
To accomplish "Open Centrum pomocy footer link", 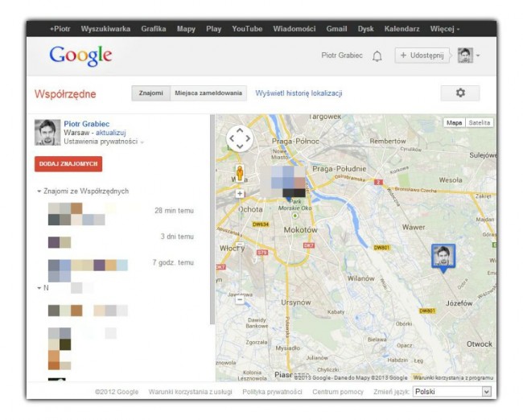I will pyautogui.click(x=338, y=392).
